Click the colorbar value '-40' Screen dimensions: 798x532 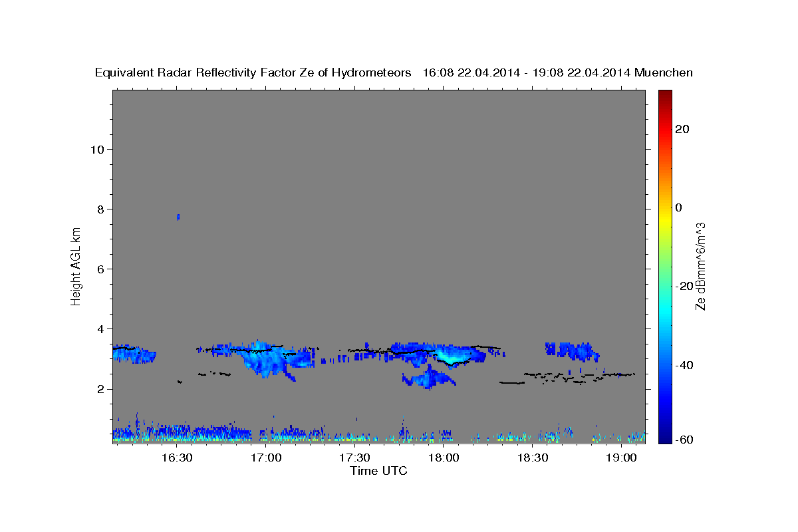(x=684, y=364)
